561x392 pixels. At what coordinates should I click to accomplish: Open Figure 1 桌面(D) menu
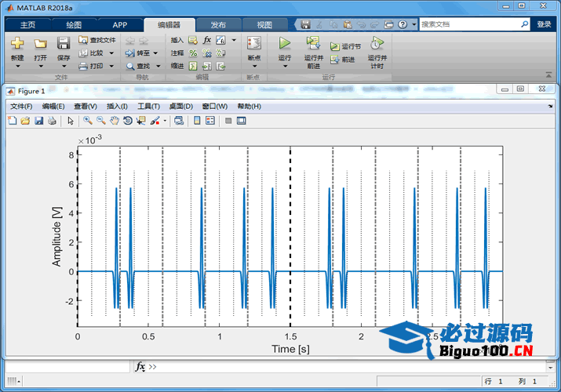click(x=181, y=107)
